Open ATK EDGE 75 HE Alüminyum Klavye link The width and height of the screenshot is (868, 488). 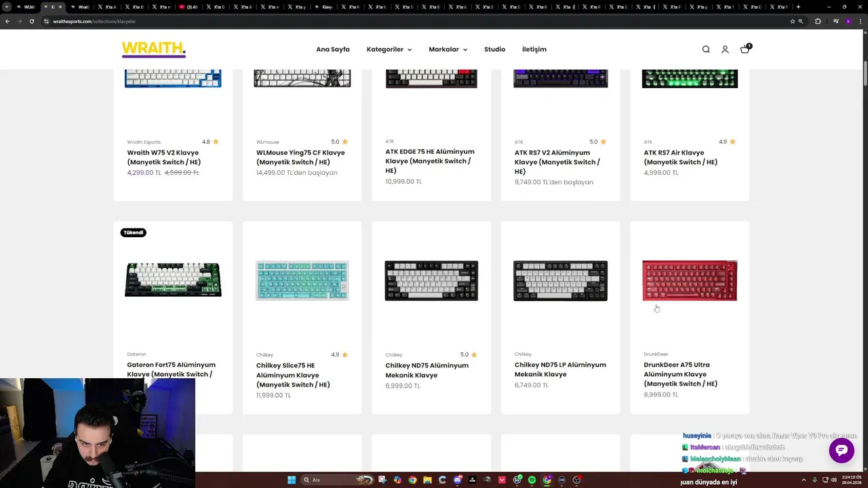(430, 161)
